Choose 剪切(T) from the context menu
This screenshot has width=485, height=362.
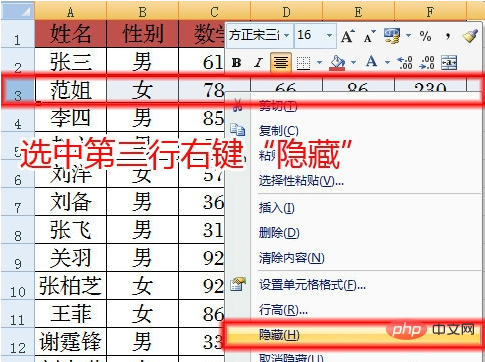(278, 106)
